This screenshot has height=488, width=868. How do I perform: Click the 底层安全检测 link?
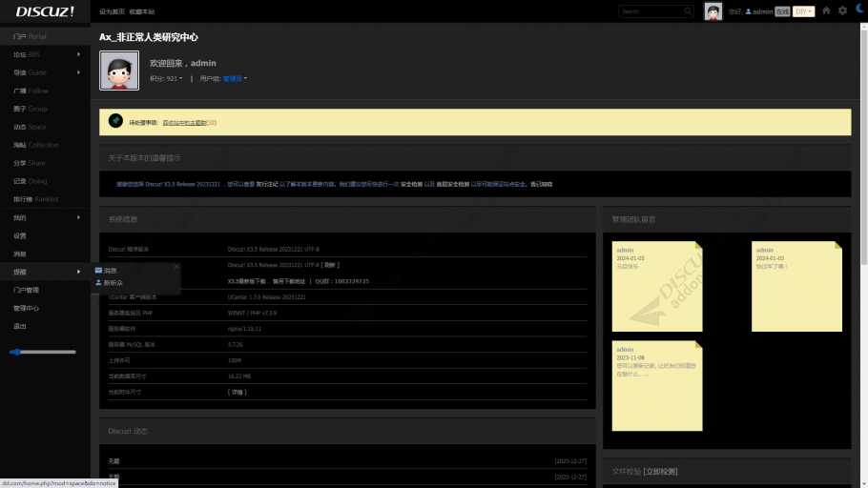click(x=453, y=184)
